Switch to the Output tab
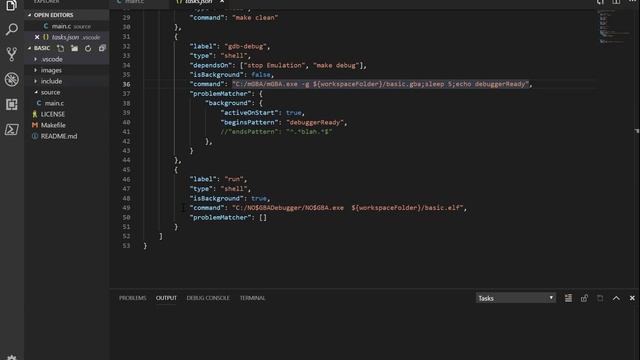Viewport: 640px width, 360px height. click(x=166, y=298)
